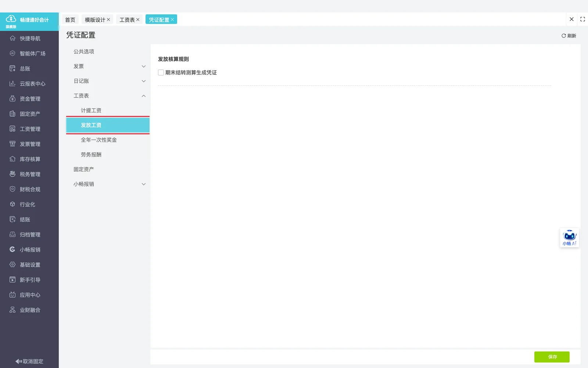Open 云报表中心 chart icon
This screenshot has width=588, height=368.
[x=12, y=84]
